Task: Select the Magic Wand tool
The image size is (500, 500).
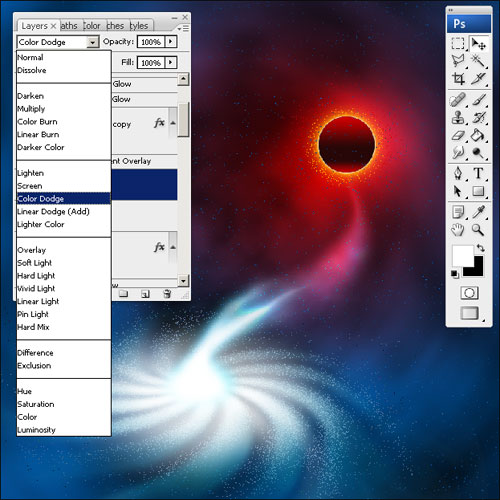Action: 478,61
